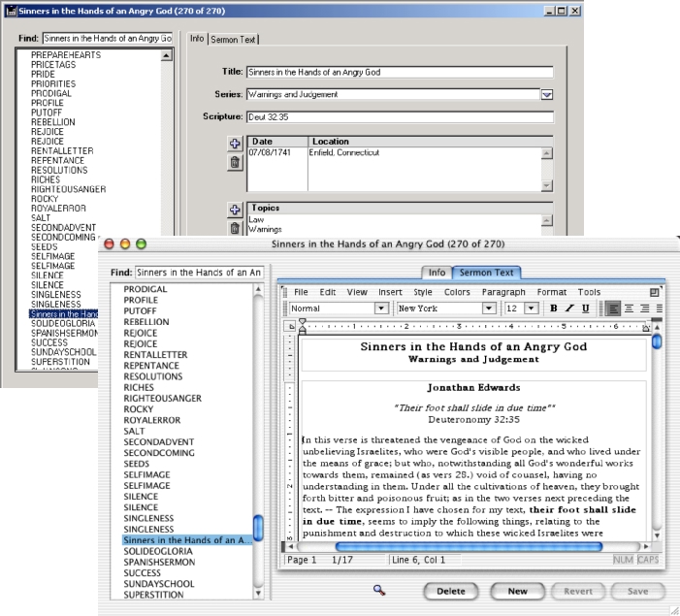
Task: Click the add topic plus icon
Action: [x=234, y=210]
